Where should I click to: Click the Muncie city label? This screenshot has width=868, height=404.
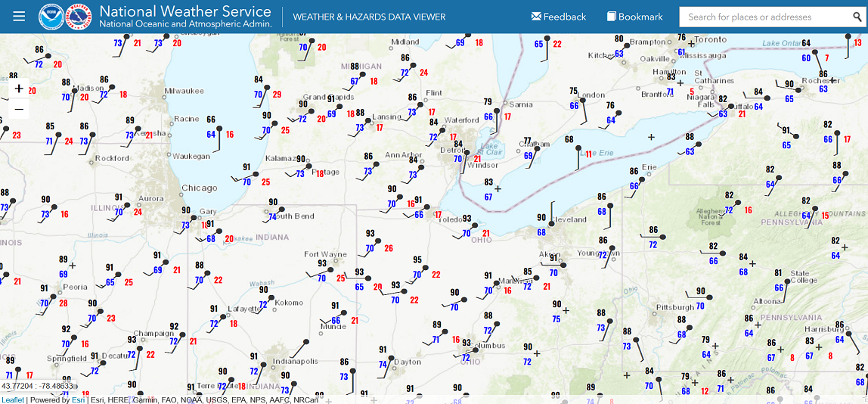click(x=333, y=326)
